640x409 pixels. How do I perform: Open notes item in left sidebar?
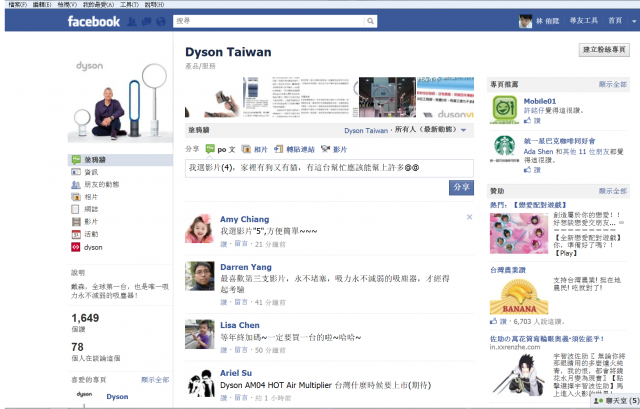pos(91,209)
